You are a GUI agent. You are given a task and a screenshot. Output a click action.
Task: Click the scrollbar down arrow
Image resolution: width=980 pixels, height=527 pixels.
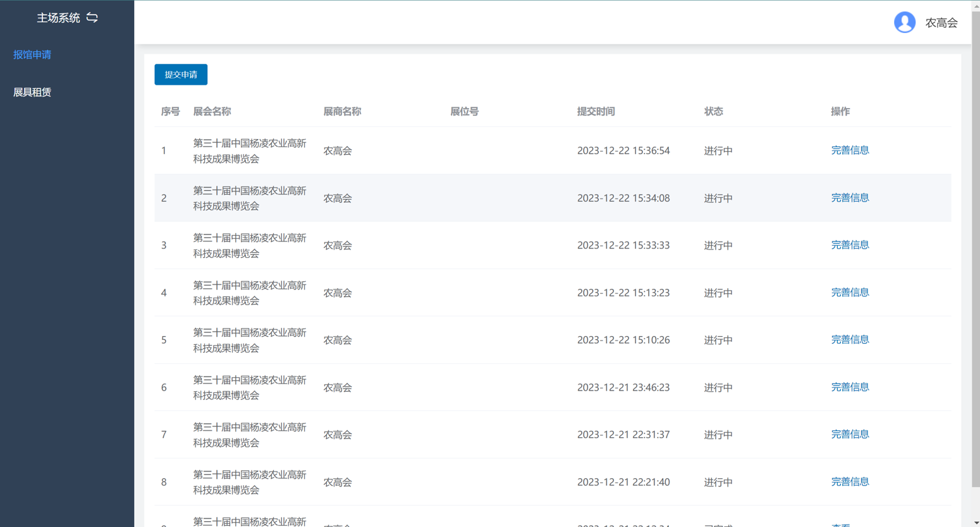click(976, 522)
